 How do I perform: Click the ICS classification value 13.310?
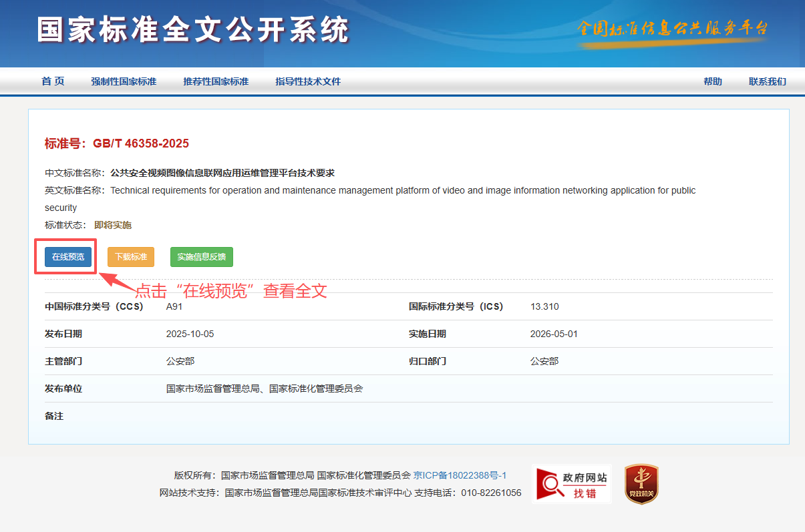coord(544,306)
